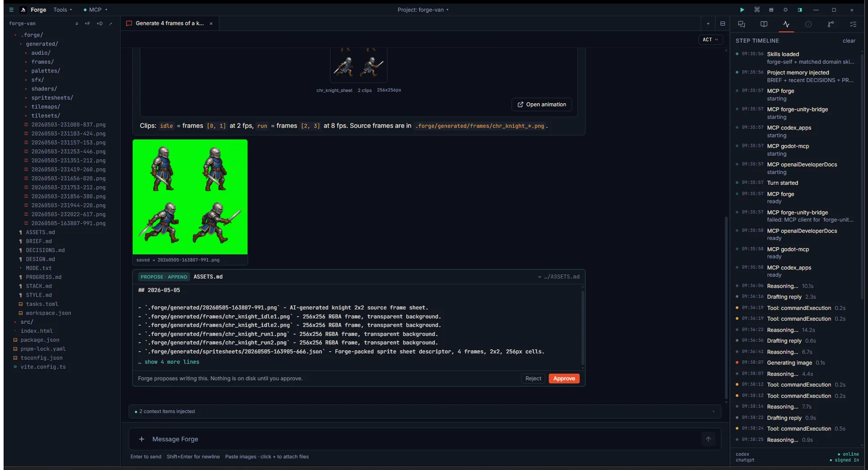The width and height of the screenshot is (868, 470).
Task: Click the green Run play icon
Action: click(742, 9)
